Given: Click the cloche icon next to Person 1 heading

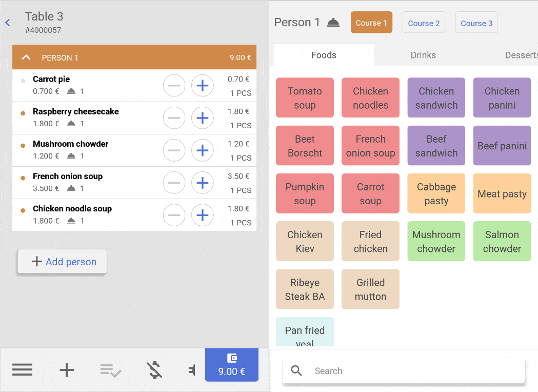Looking at the screenshot, I should tap(333, 23).
